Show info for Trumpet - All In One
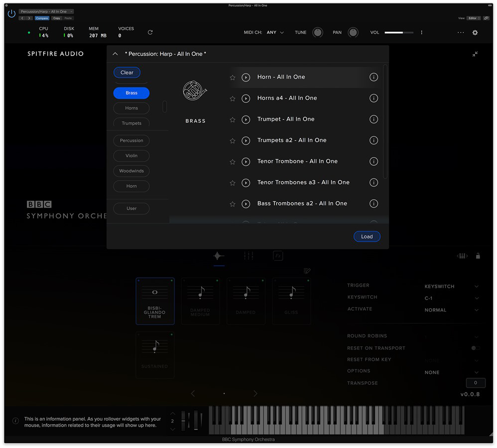The height and width of the screenshot is (448, 497). coord(373,119)
